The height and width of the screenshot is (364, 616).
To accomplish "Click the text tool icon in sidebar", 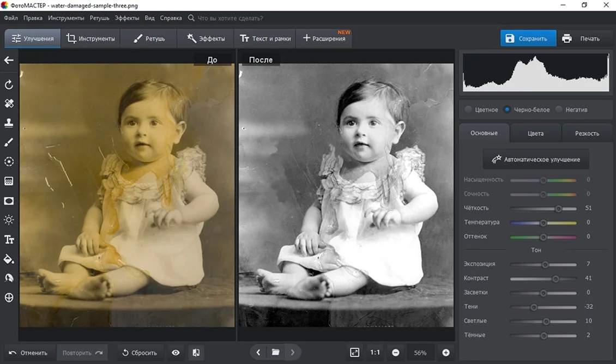I will click(x=9, y=240).
